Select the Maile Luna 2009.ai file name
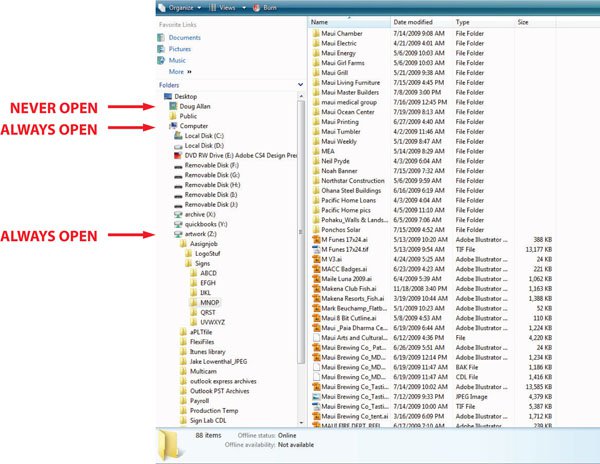 point(346,279)
